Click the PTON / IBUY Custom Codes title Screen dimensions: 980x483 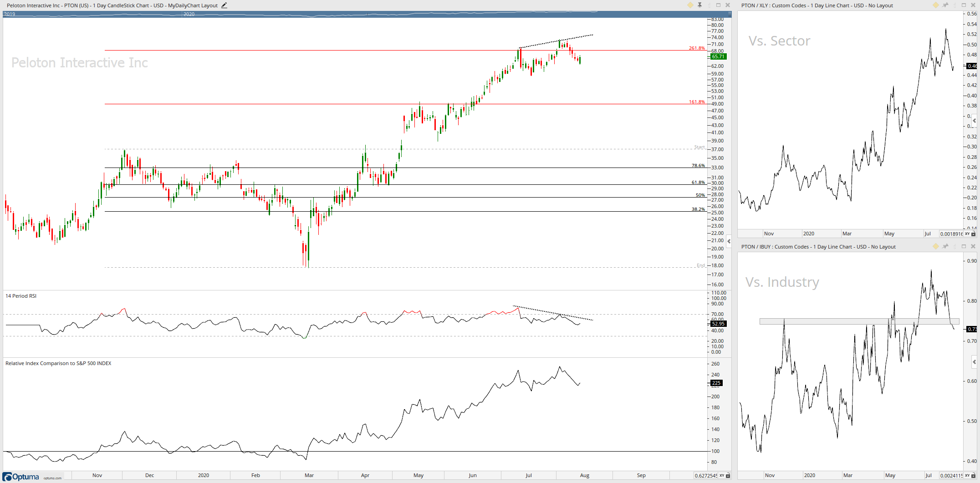pos(818,247)
